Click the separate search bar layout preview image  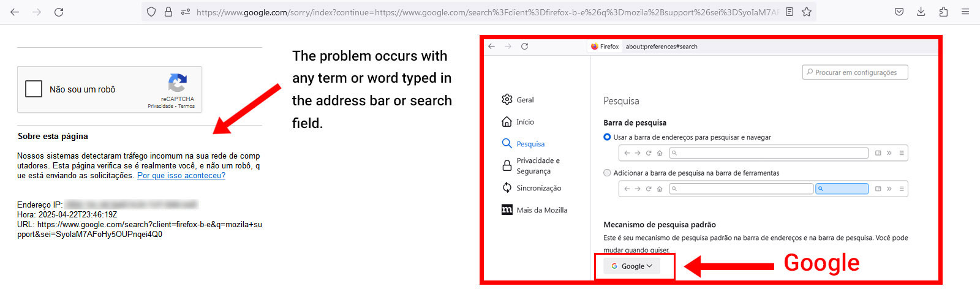click(x=763, y=189)
